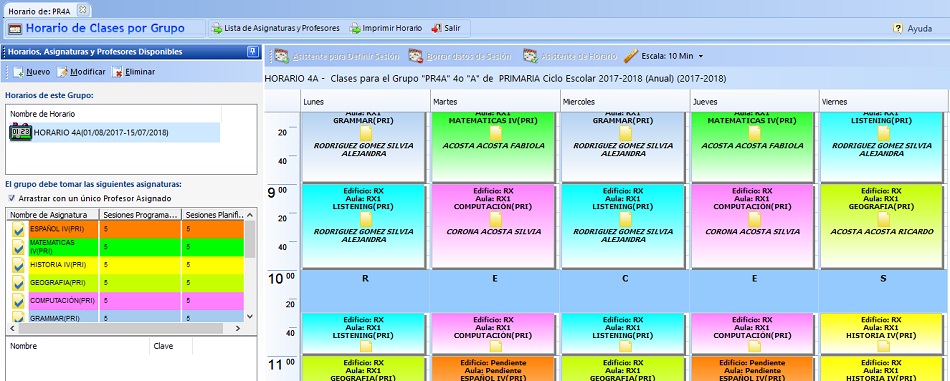Click the Modificar pencil icon
Image resolution: width=950 pixels, height=381 pixels.
pos(62,72)
